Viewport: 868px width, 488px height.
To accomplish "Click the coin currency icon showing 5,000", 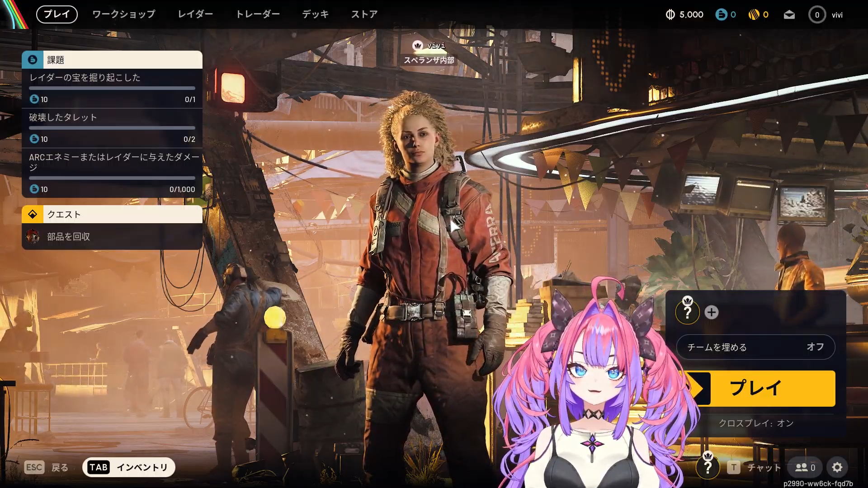I will pos(670,15).
